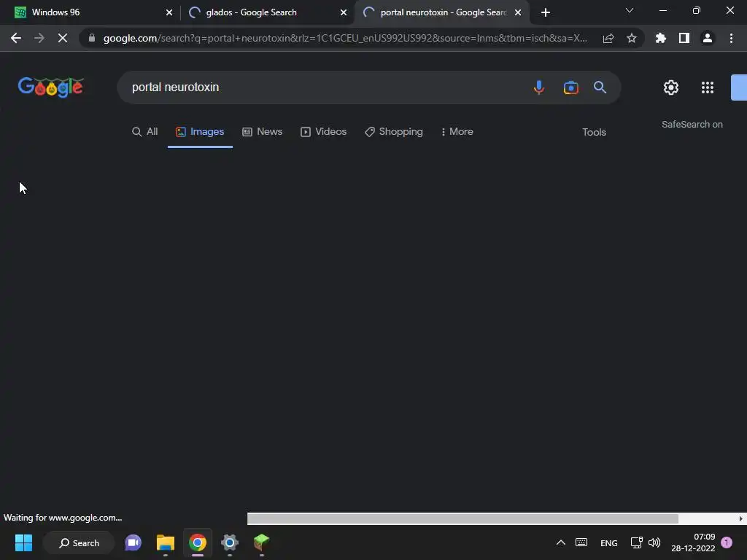Click the address bar URL
Image resolution: width=747 pixels, height=560 pixels.
click(345, 38)
